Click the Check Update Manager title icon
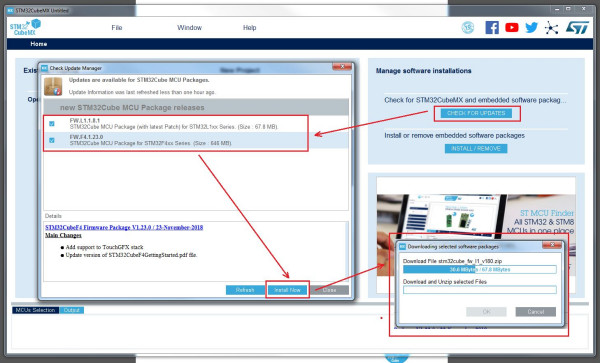 [x=44, y=68]
